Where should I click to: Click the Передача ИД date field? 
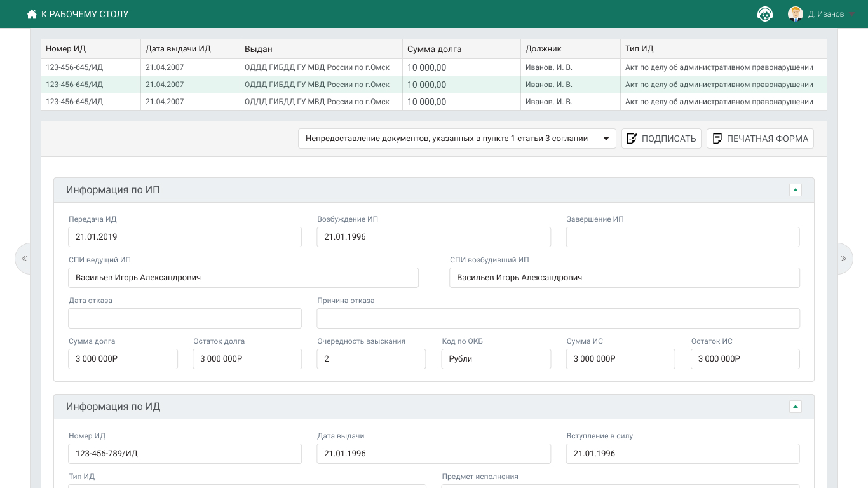point(185,237)
